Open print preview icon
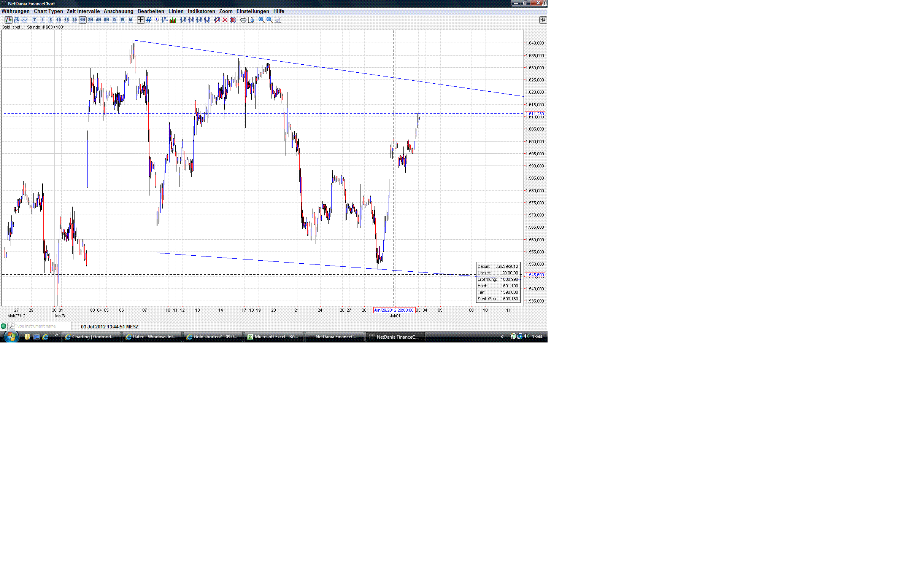Screen dimensions: 924x578 [251, 20]
